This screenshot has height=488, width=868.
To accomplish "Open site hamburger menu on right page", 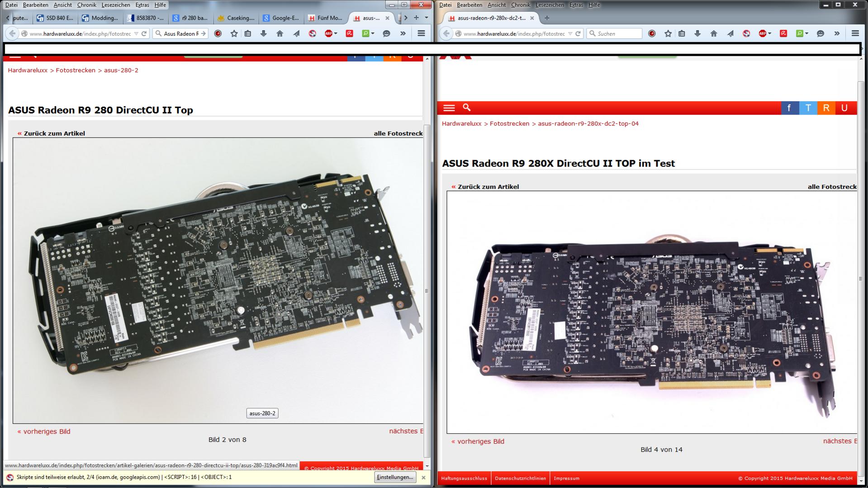I will point(449,108).
